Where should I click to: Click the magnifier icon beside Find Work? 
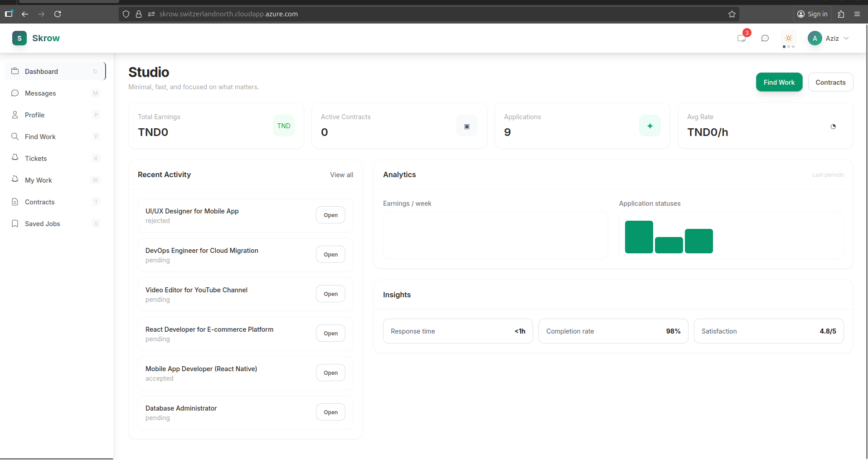click(15, 136)
